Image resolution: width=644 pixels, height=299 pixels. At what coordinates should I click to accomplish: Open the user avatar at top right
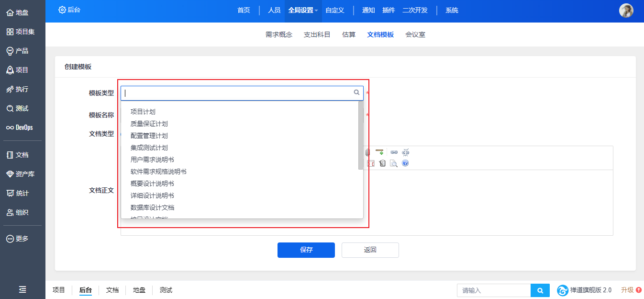[x=626, y=11]
